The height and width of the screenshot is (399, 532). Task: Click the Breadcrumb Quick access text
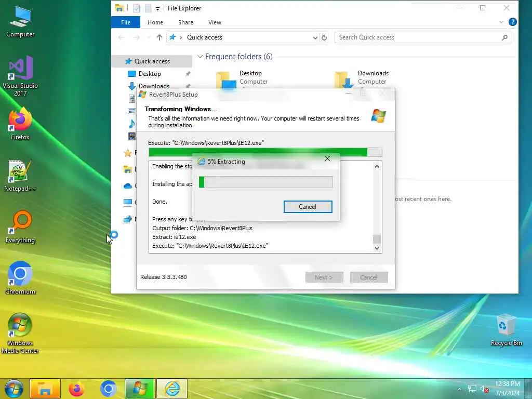click(205, 37)
